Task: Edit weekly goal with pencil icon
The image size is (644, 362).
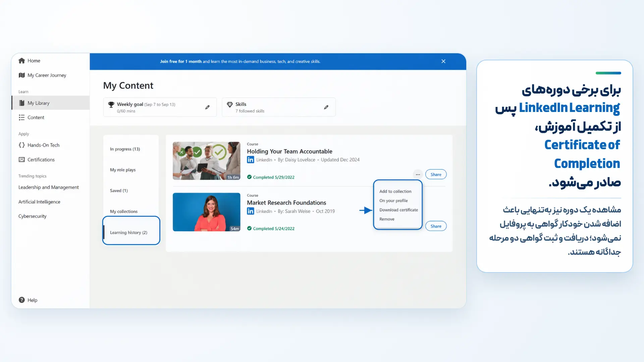Action: [x=207, y=107]
